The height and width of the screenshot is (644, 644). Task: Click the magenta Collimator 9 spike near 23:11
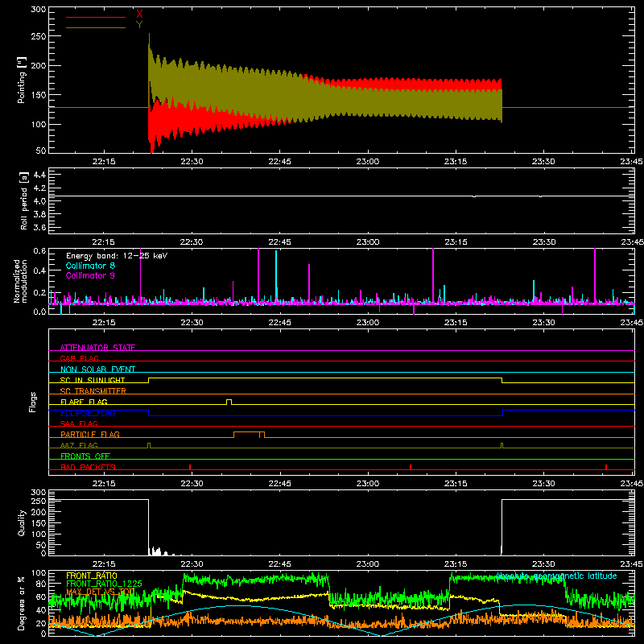point(433,275)
